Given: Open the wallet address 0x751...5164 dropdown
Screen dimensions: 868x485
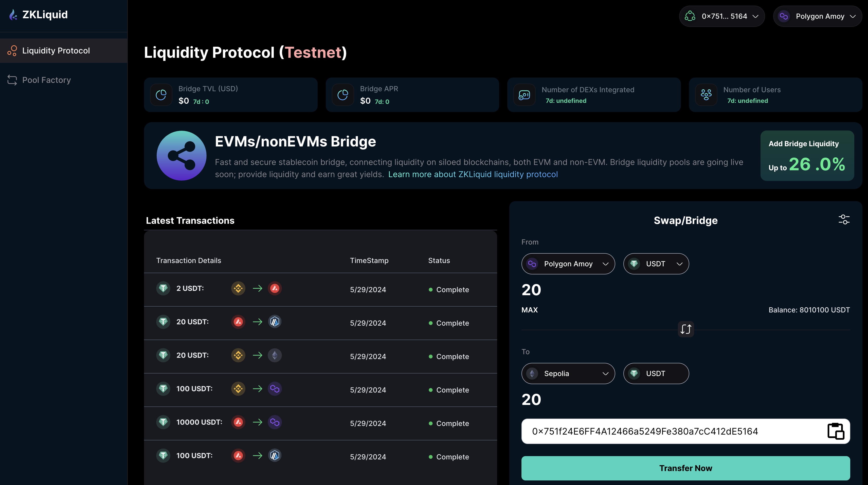Looking at the screenshot, I should click(x=722, y=16).
